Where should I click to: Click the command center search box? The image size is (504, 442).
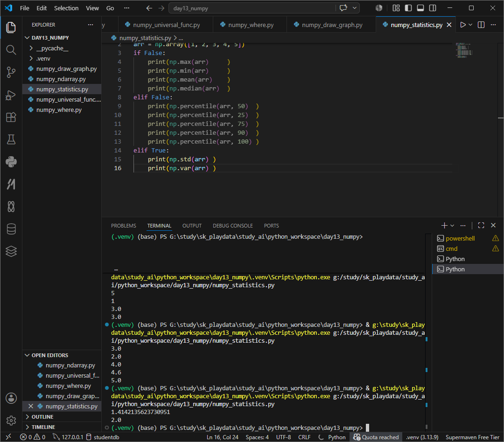tap(252, 8)
